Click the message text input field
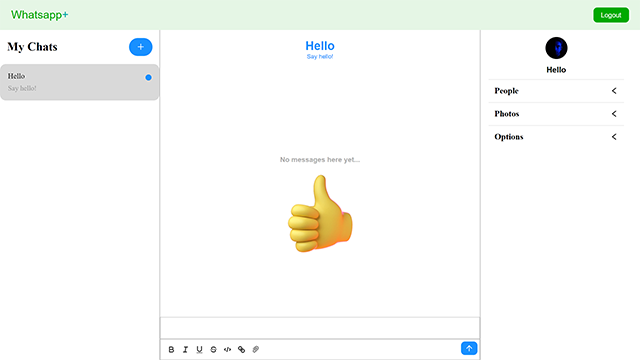This screenshot has height=360, width=640. tap(320, 328)
